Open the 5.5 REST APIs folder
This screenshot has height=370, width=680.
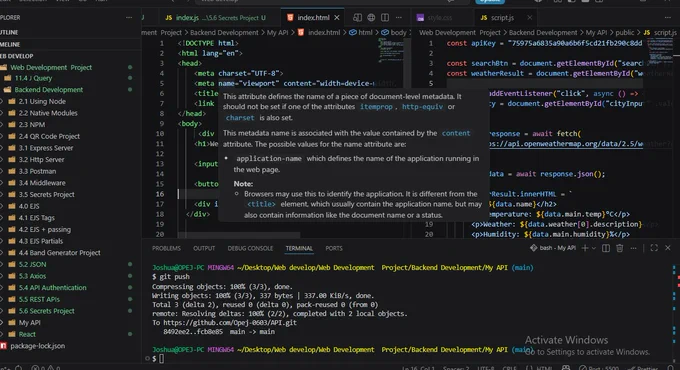tap(39, 300)
